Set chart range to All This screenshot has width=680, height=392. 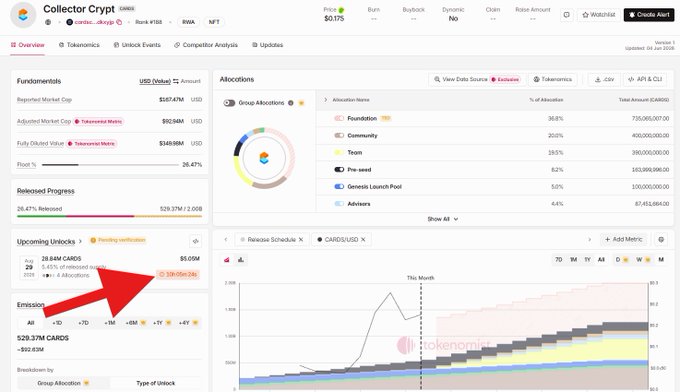click(601, 260)
